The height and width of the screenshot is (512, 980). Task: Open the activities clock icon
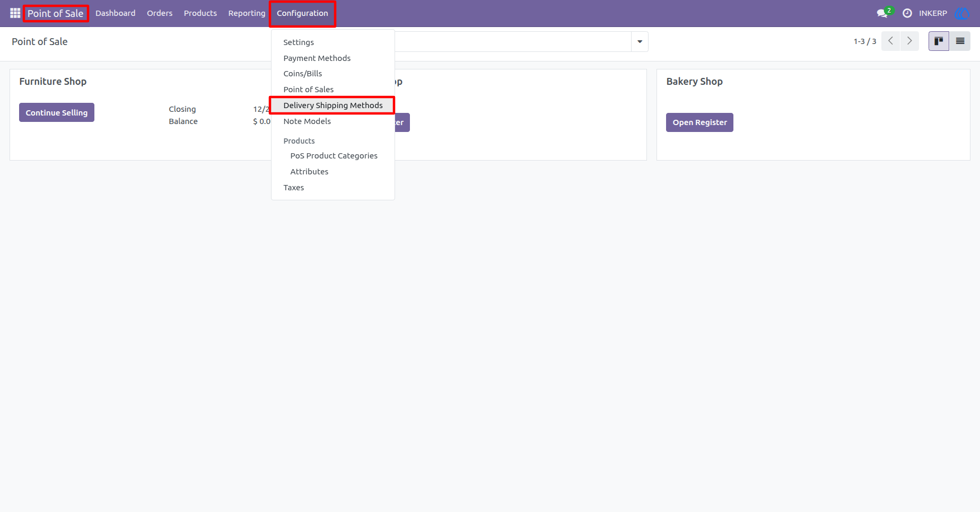click(x=907, y=13)
